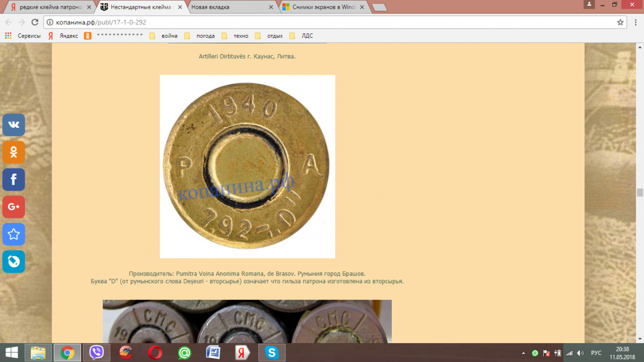Bookmark this page with star icon
Screen dimensions: 644x362
(x=620, y=22)
